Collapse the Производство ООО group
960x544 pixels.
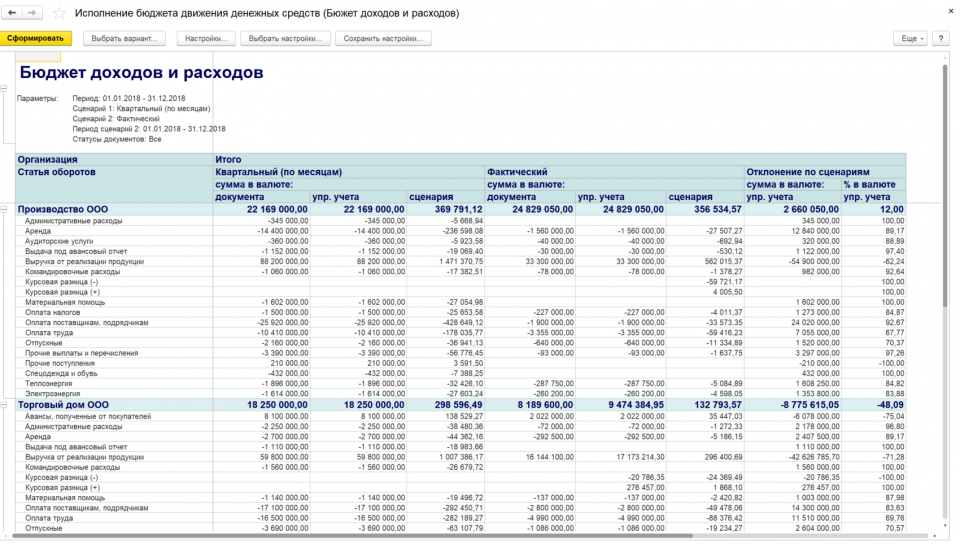(4, 209)
